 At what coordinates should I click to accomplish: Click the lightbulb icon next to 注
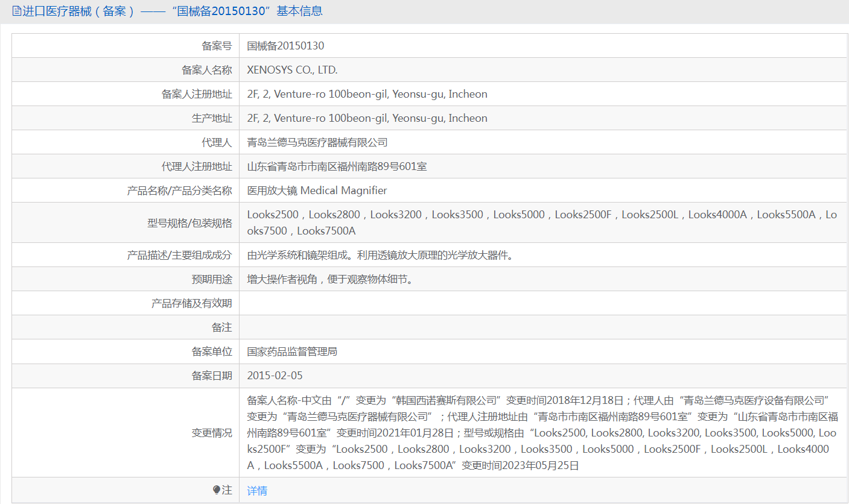tap(217, 490)
